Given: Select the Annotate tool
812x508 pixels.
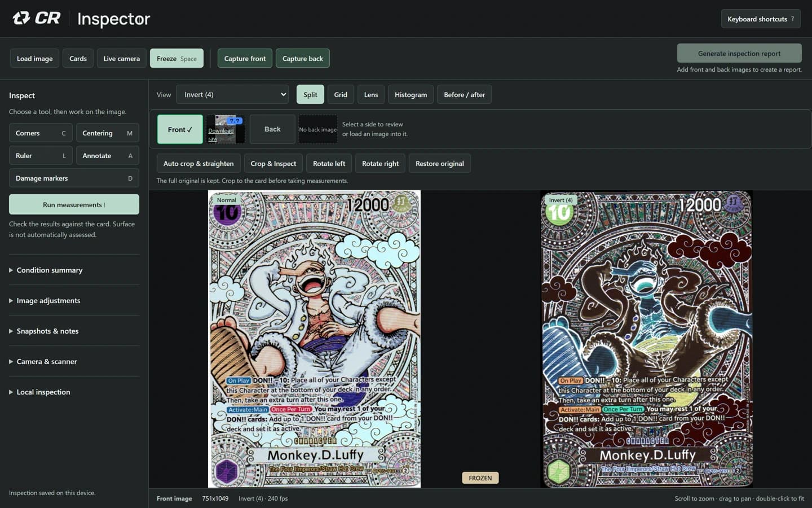Looking at the screenshot, I should pyautogui.click(x=107, y=155).
